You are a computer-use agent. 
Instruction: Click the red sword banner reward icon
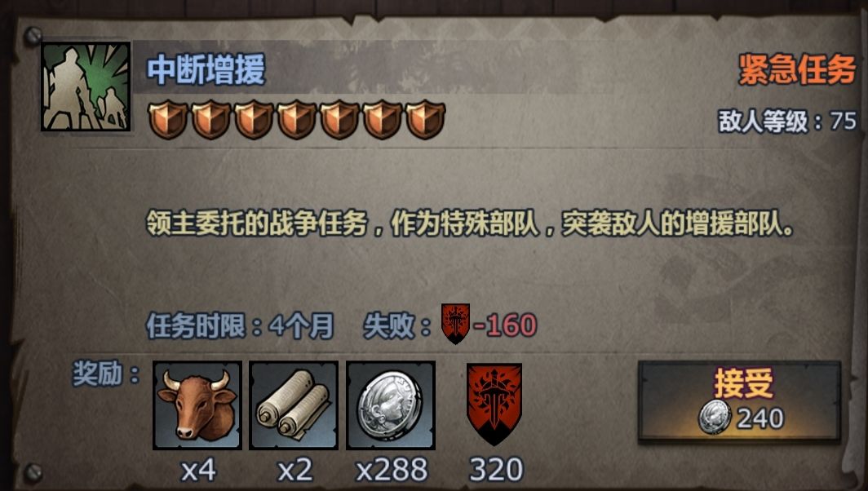coord(494,404)
